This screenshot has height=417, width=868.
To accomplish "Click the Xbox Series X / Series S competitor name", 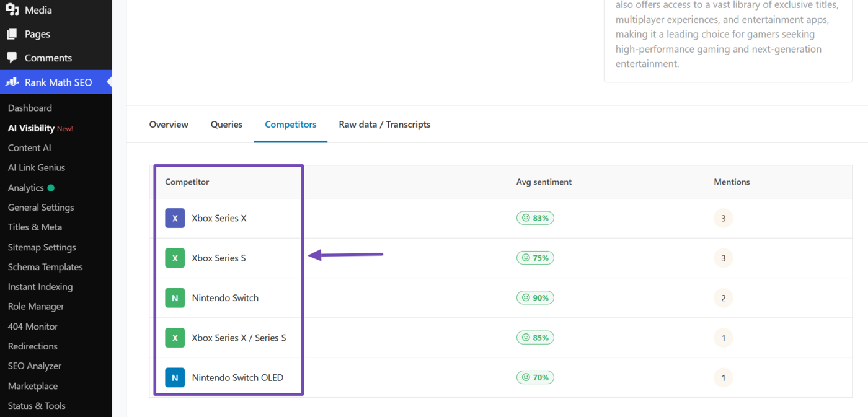I will (239, 338).
